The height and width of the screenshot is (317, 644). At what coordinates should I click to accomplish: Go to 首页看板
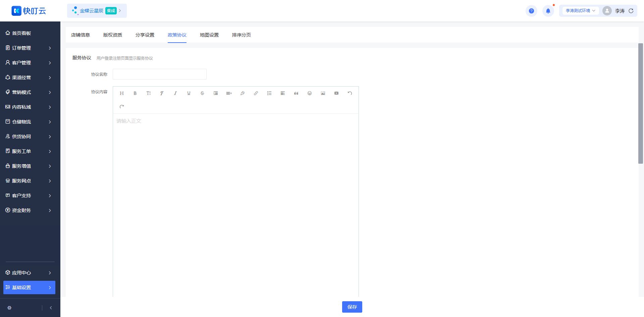29,33
